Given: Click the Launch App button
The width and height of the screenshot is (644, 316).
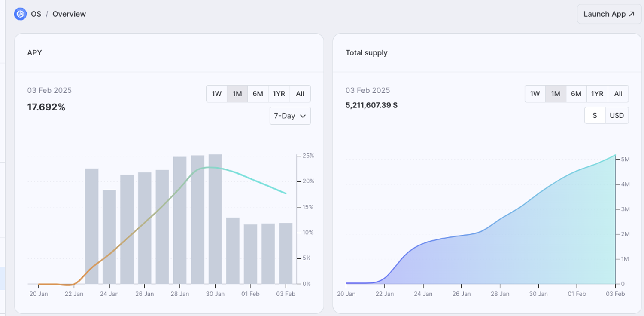Looking at the screenshot, I should (x=609, y=14).
